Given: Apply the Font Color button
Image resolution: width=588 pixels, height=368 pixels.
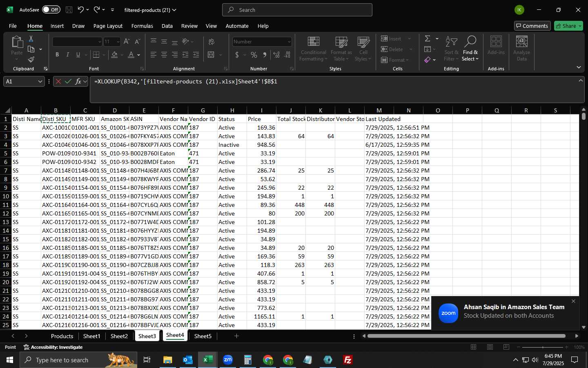Looking at the screenshot, I should click(131, 54).
